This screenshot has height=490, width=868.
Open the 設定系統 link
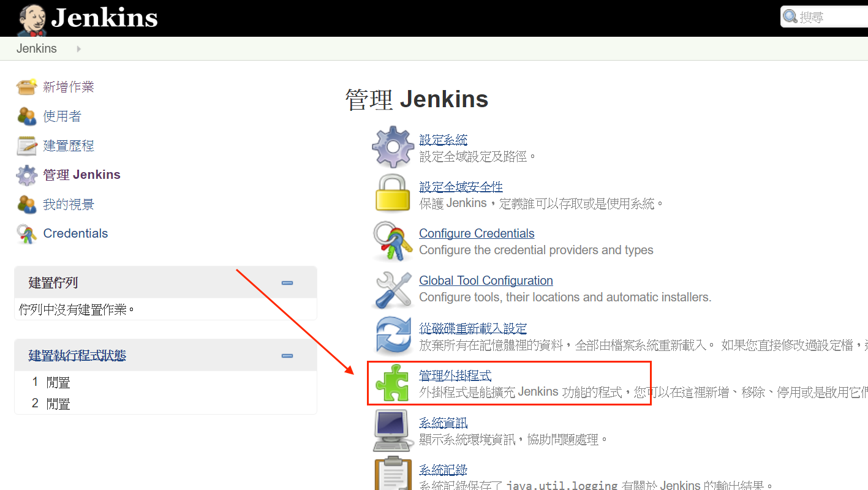pyautogui.click(x=443, y=140)
